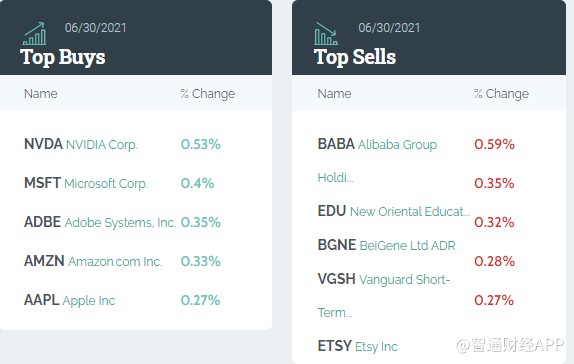Screen dimensions: 574x364
Task: Sort Top Sells by the Name column
Action: point(334,94)
